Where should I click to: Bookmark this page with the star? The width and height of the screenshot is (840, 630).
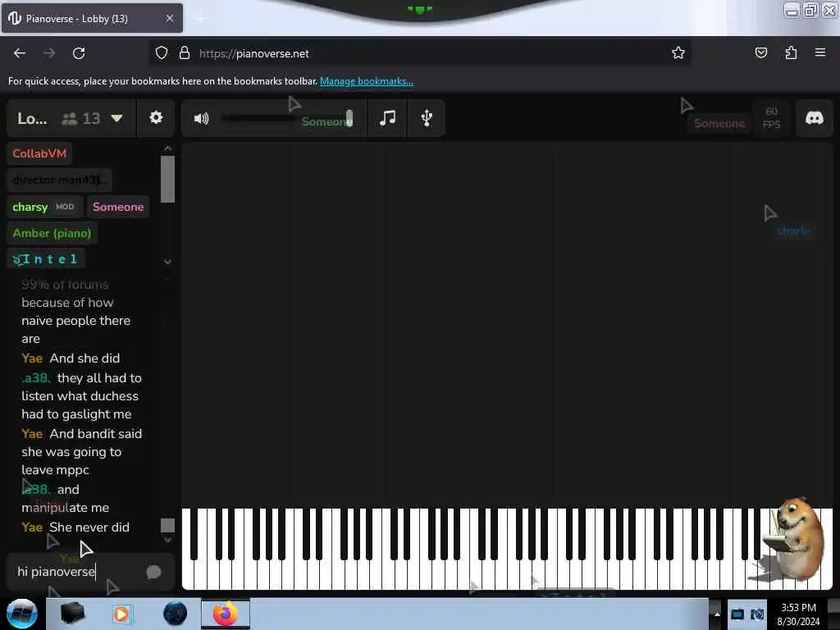coord(678,52)
